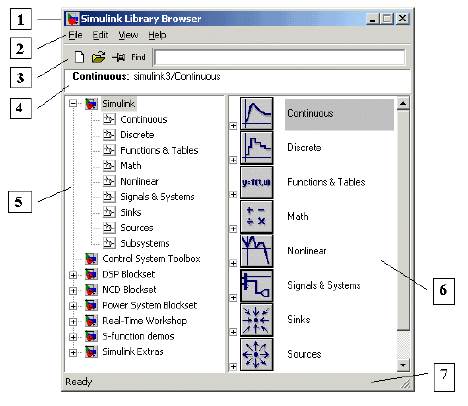Select Sinks in the left tree
Screen dimensions: 468x406
[x=131, y=212]
